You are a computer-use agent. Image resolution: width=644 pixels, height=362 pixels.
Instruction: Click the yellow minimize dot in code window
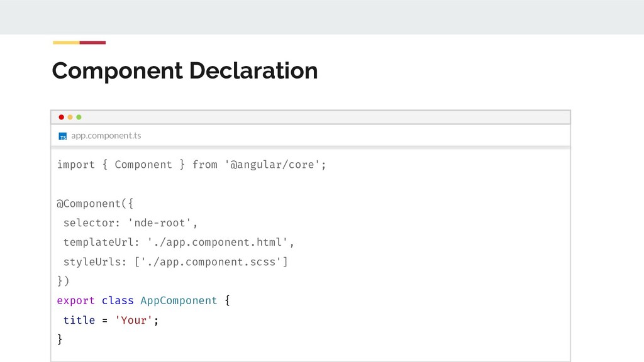(x=70, y=117)
